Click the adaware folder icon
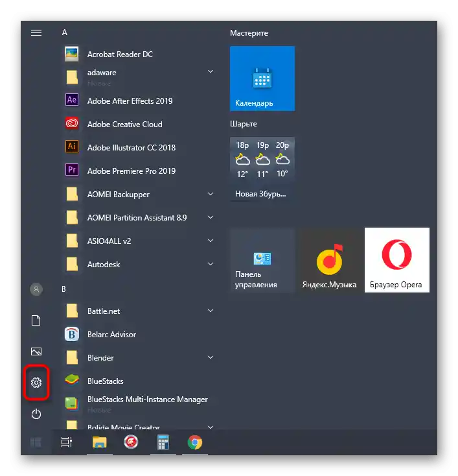The height and width of the screenshot is (476, 458). click(72, 77)
